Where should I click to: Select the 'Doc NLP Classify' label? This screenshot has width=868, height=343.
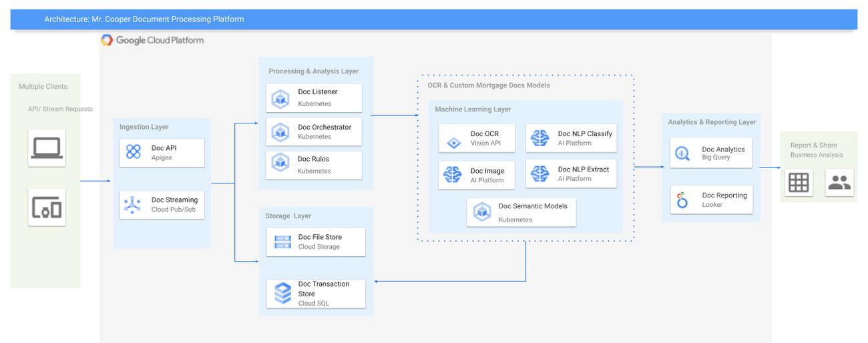coord(585,133)
